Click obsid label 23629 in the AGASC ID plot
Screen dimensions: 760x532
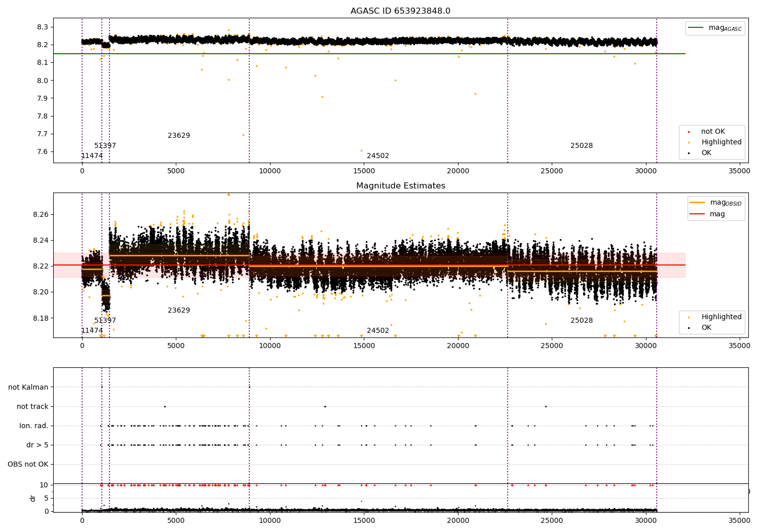pyautogui.click(x=179, y=136)
